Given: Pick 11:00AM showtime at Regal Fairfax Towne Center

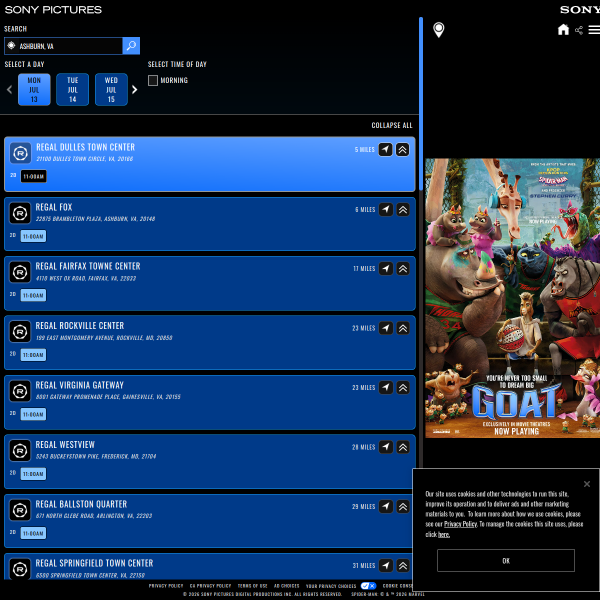Looking at the screenshot, I should pyautogui.click(x=33, y=295).
